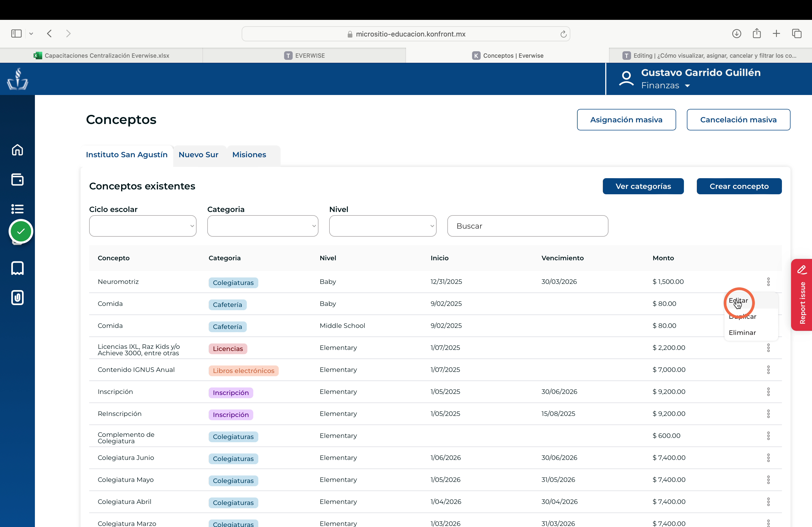Click the Ver categorías button

pos(643,186)
